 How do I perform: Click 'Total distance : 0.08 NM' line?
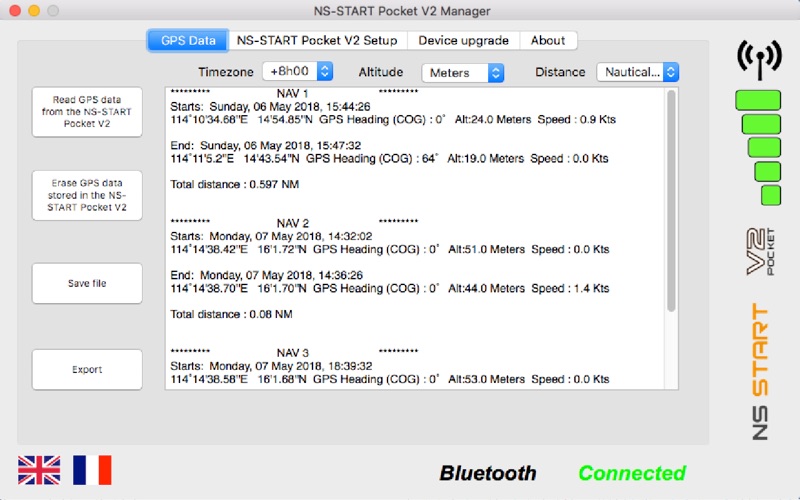pyautogui.click(x=231, y=314)
